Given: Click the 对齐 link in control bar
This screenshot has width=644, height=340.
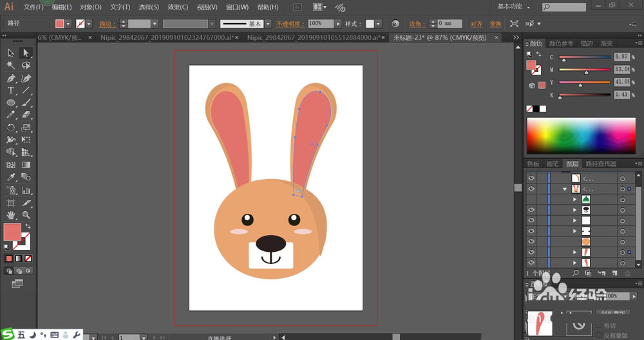Looking at the screenshot, I should pos(477,24).
